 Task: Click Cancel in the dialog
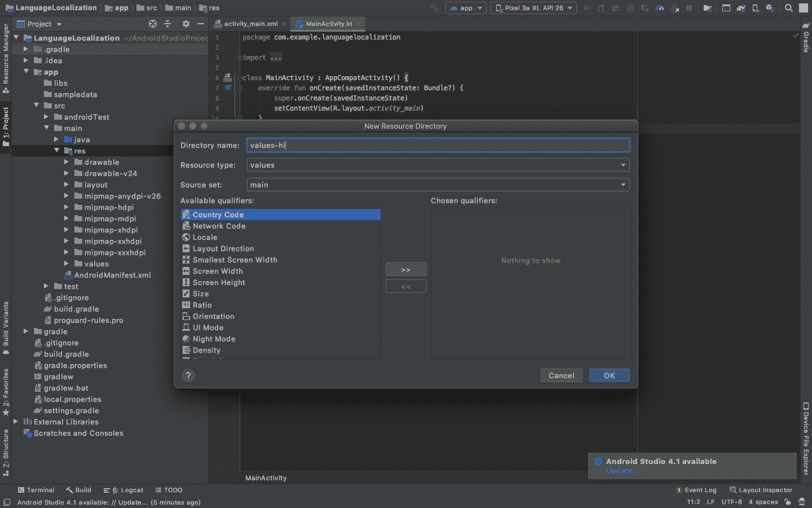point(561,375)
